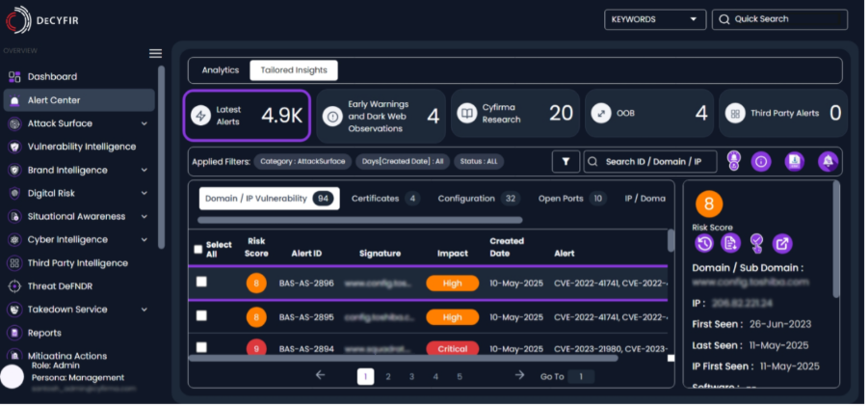Screen dimensions: 868x406
Task: Click the filter funnel icon
Action: click(x=566, y=162)
